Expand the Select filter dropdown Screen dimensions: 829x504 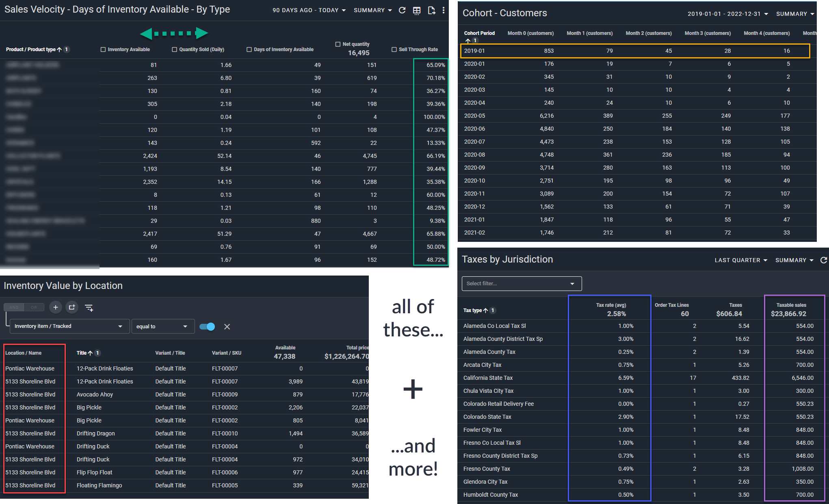click(522, 284)
